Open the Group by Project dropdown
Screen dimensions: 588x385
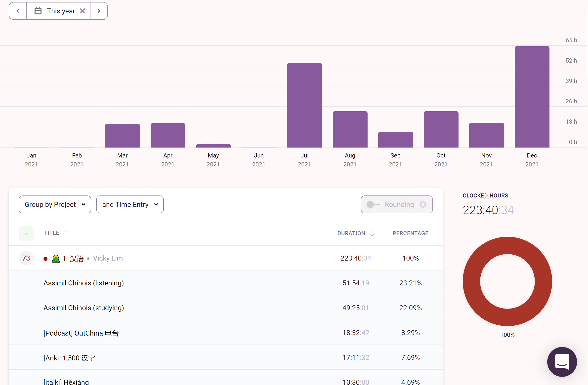[55, 204]
